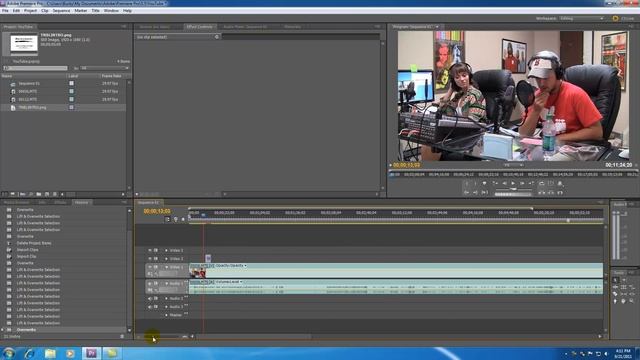This screenshot has height=360, width=640.
Task: Click the Windows Start button
Action: click(x=8, y=353)
